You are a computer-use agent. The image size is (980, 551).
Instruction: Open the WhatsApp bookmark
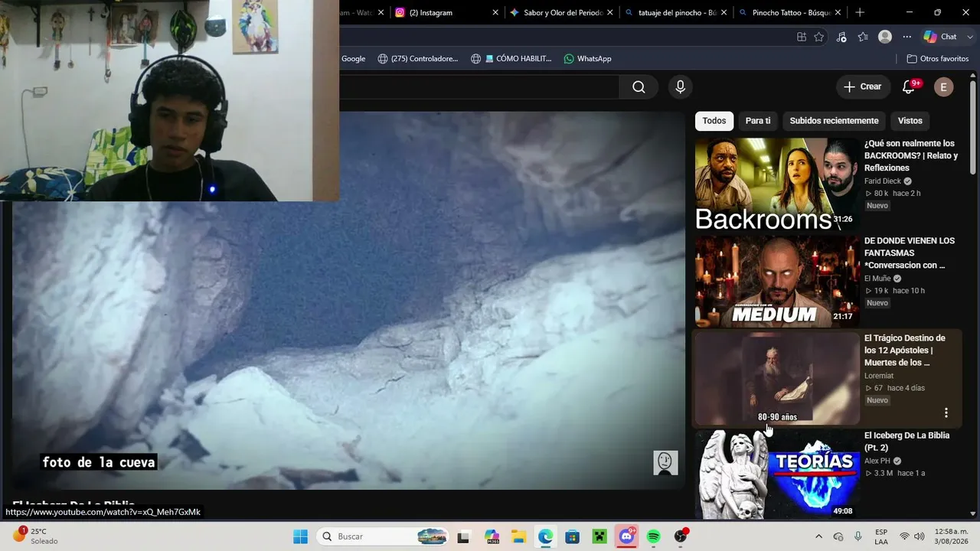pyautogui.click(x=587, y=59)
